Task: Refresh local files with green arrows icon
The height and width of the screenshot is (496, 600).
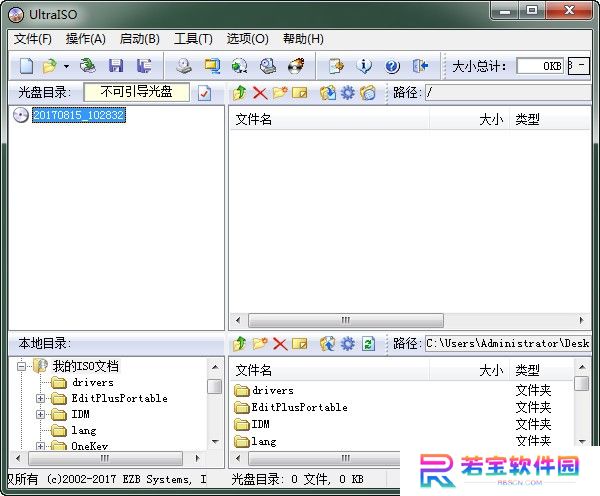Action: pyautogui.click(x=368, y=344)
